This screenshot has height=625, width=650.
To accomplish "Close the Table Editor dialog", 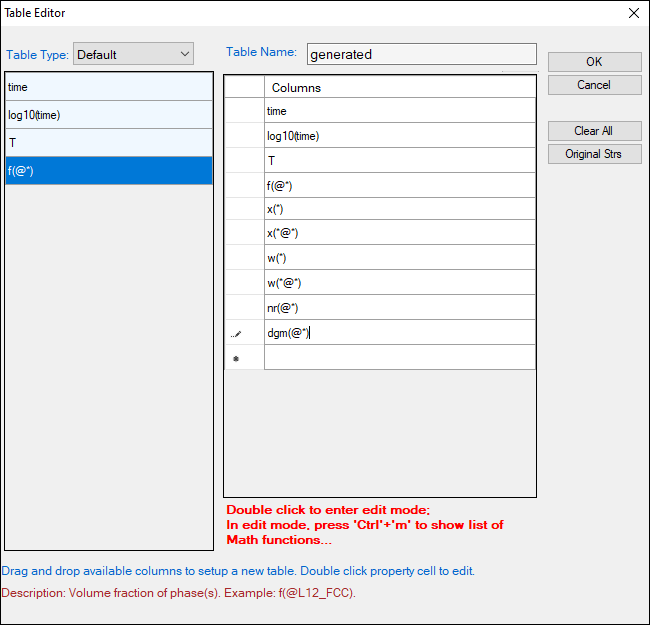I will 633,13.
